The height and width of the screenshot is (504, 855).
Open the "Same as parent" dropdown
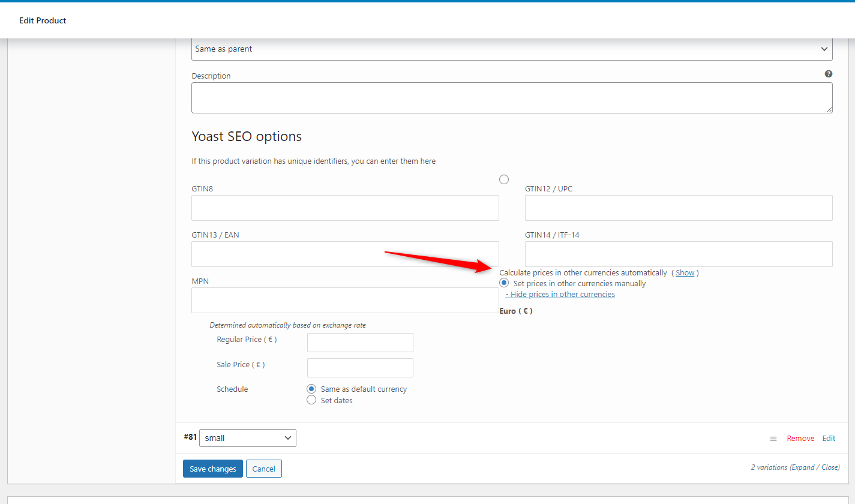pyautogui.click(x=512, y=49)
